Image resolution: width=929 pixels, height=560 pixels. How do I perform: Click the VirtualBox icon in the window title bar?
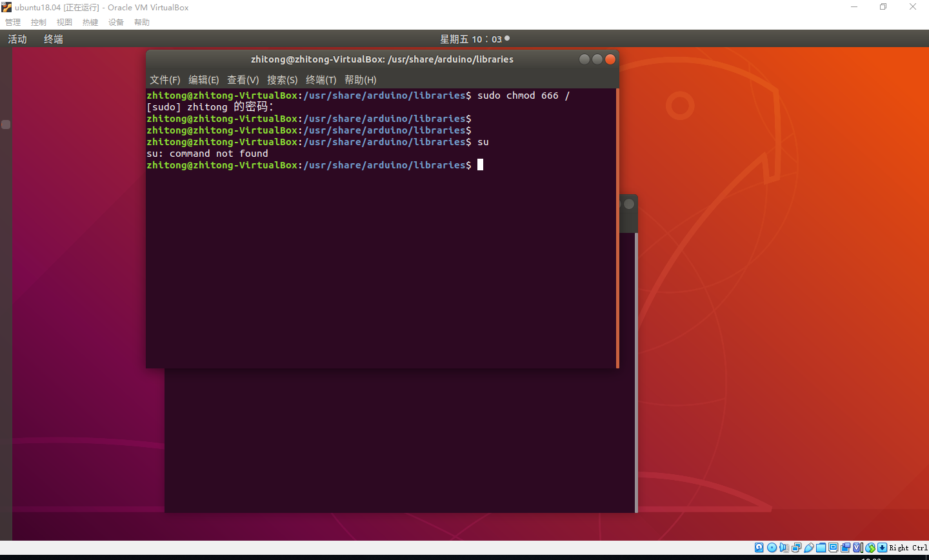[6, 7]
